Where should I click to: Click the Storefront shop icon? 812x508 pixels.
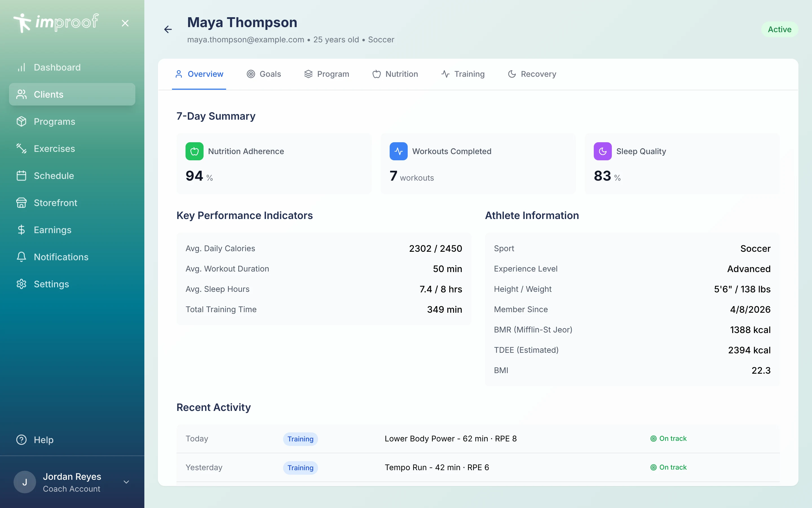pos(21,203)
